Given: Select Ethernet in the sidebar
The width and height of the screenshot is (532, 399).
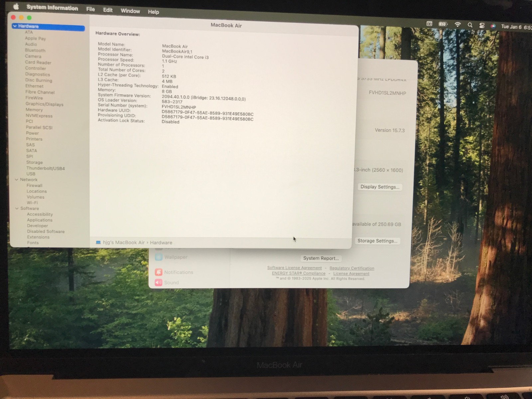Looking at the screenshot, I should (x=34, y=86).
